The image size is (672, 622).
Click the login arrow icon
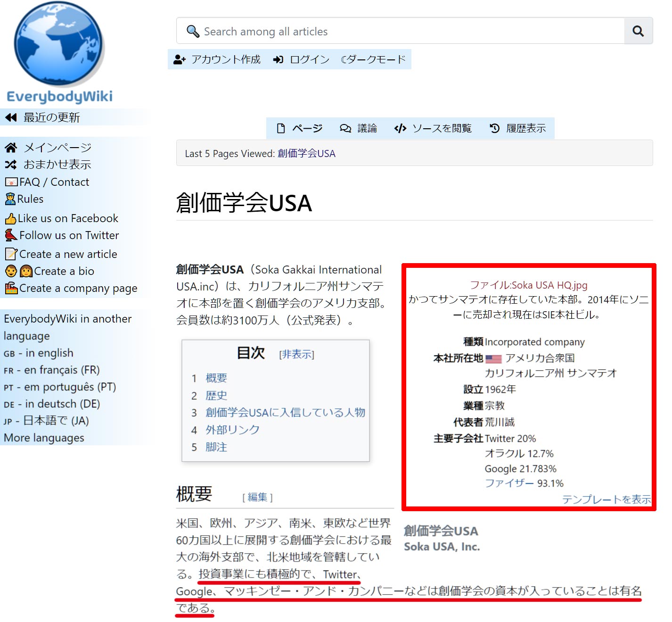point(278,59)
